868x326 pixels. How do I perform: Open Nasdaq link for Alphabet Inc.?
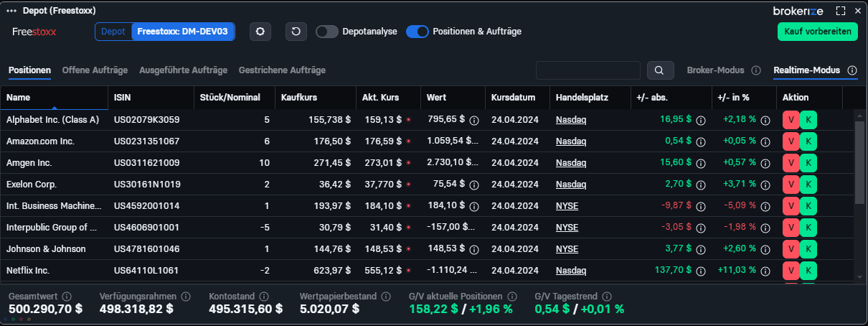(x=571, y=120)
